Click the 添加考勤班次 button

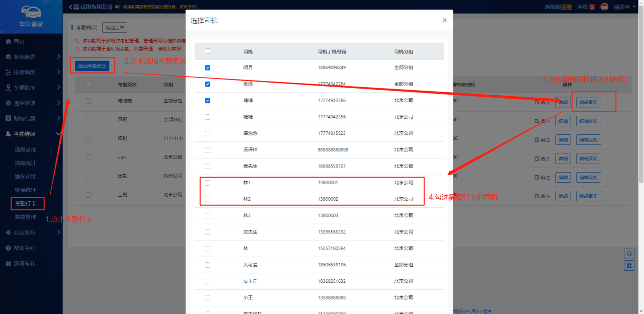click(x=92, y=66)
